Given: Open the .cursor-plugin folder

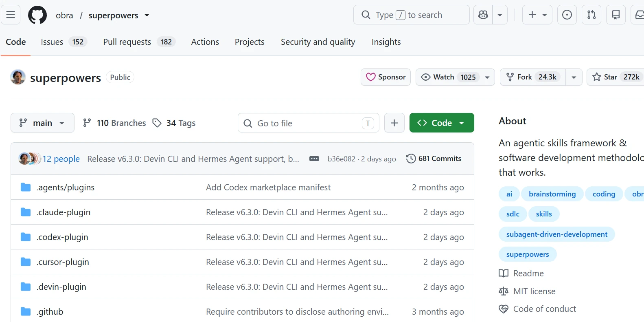Looking at the screenshot, I should [x=63, y=262].
